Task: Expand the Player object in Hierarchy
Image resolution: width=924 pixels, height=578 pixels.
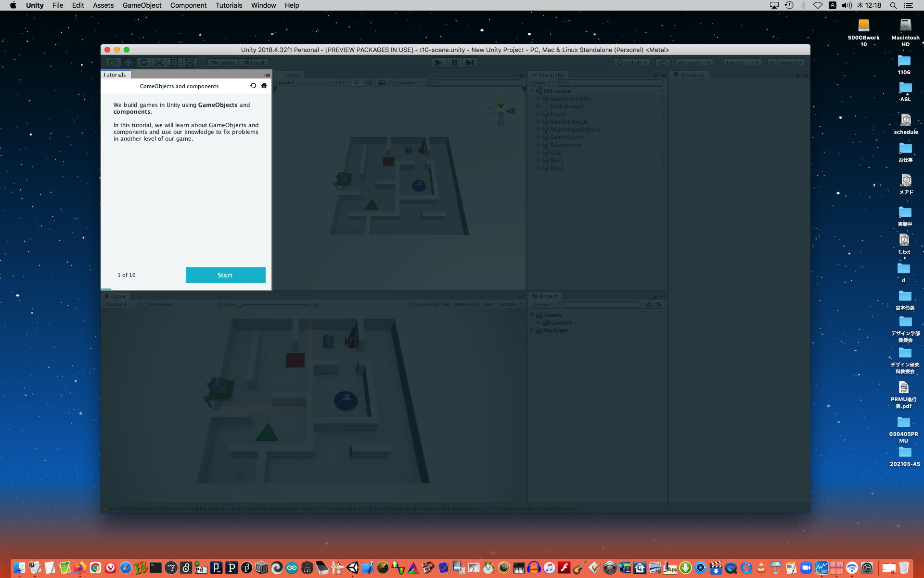Action: tap(539, 114)
